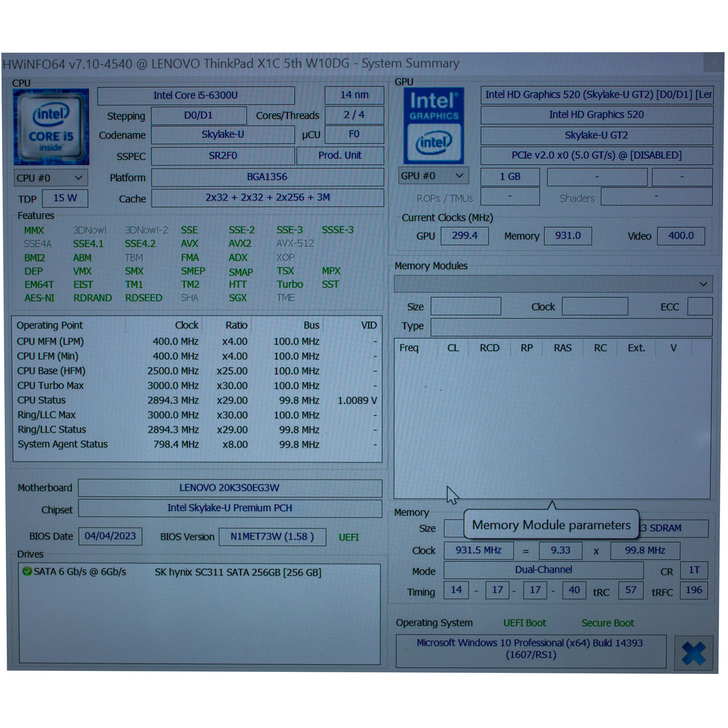
Task: Click the Microsoft Windows 10 Professional OS field
Action: pos(531,651)
